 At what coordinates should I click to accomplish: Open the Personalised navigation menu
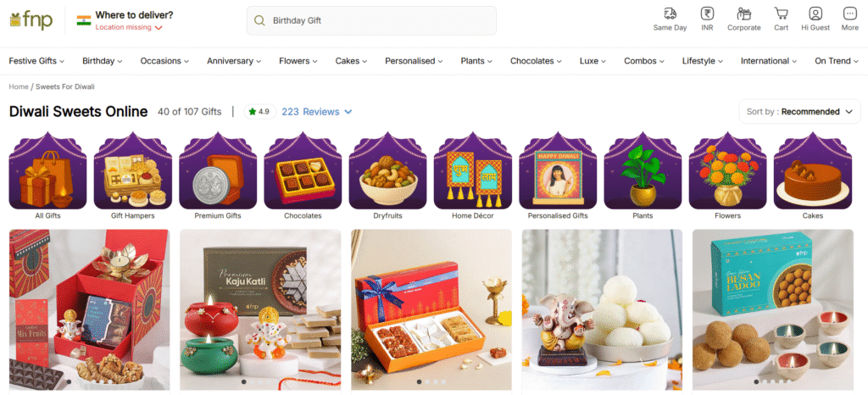414,61
